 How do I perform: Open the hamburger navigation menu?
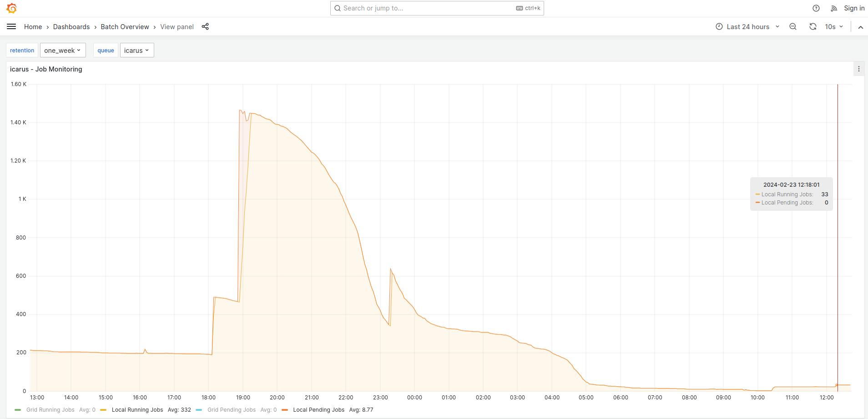click(x=11, y=27)
